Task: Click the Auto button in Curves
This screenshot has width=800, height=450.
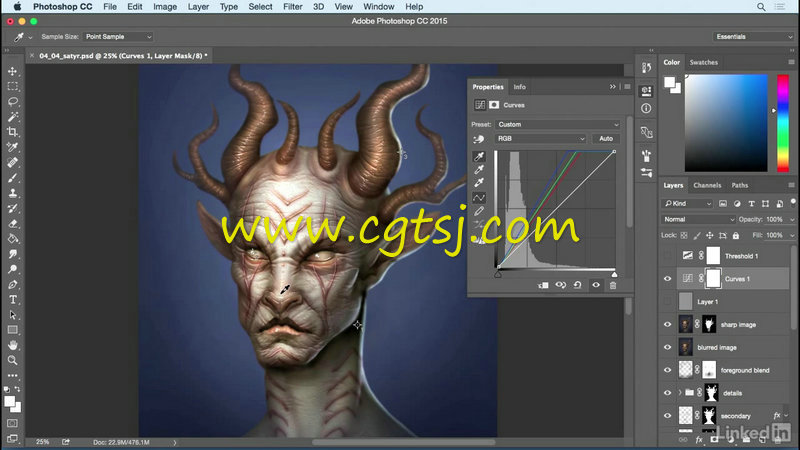Action: (606, 139)
